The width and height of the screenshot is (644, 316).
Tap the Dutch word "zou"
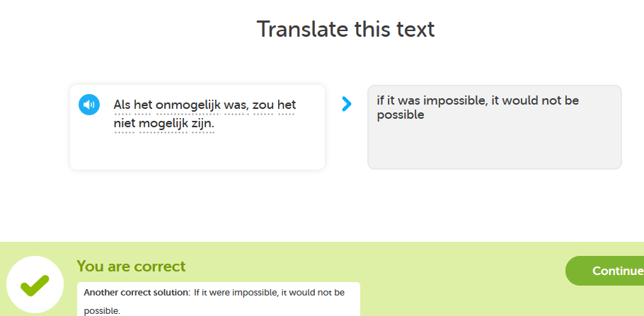(263, 105)
